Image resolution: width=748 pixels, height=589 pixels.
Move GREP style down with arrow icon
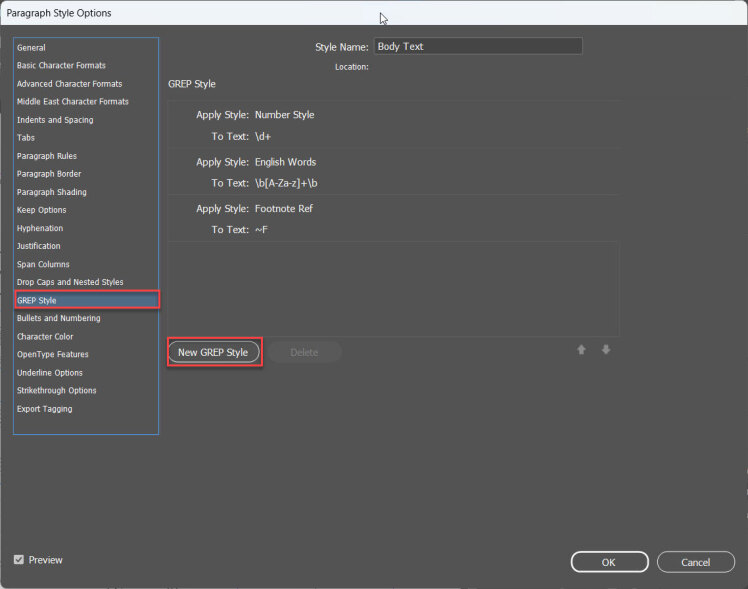pyautogui.click(x=606, y=350)
